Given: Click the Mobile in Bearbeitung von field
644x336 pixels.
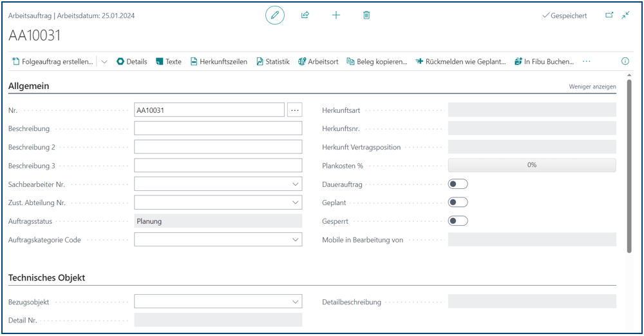Looking at the screenshot, I should click(532, 239).
